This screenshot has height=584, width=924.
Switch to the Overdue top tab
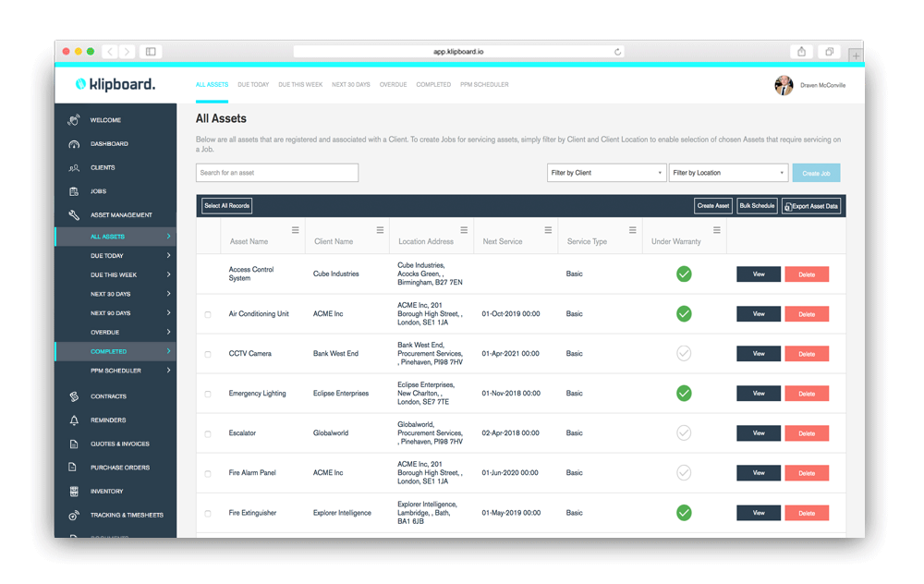tap(393, 85)
